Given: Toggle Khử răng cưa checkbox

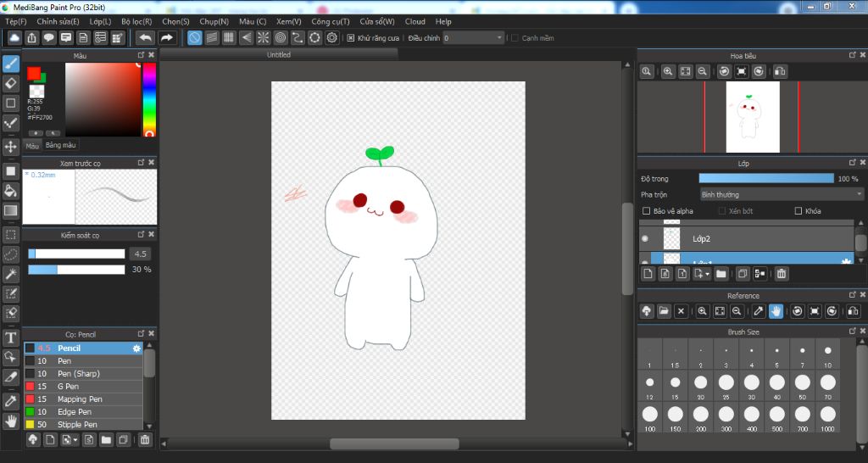Looking at the screenshot, I should pyautogui.click(x=350, y=38).
